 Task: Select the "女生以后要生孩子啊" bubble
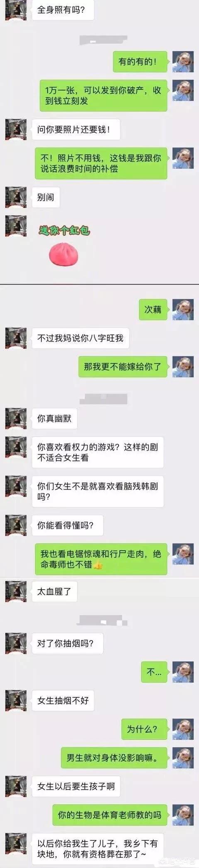(76, 786)
